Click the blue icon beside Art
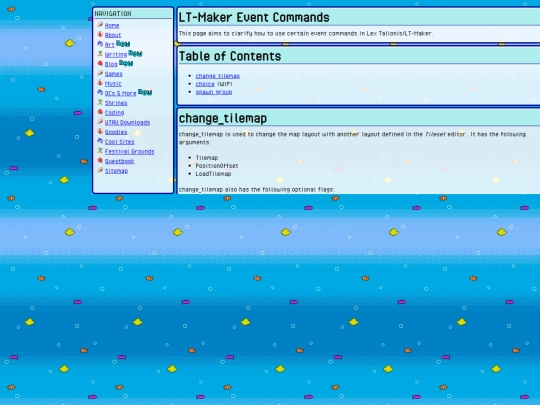The image size is (540, 405). [x=100, y=44]
